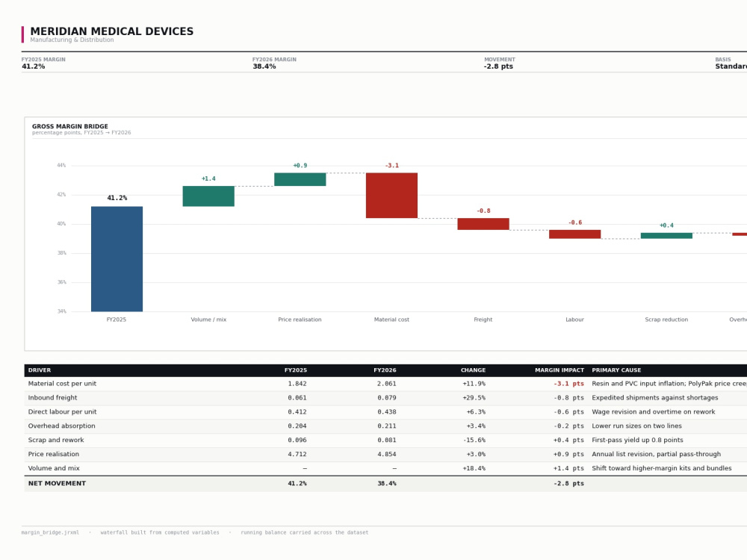This screenshot has width=747, height=560.
Task: Click the running balance footer note
Action: coord(305,533)
